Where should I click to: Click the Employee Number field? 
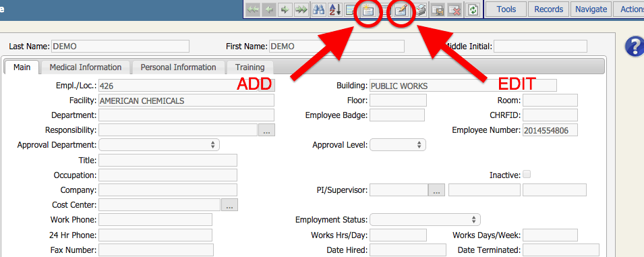[x=550, y=130]
